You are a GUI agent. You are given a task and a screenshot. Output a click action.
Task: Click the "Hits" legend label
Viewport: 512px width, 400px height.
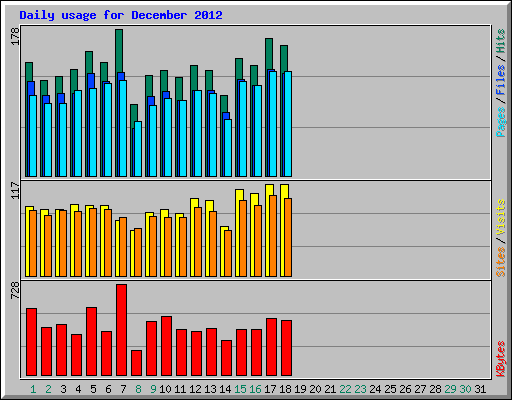click(501, 41)
